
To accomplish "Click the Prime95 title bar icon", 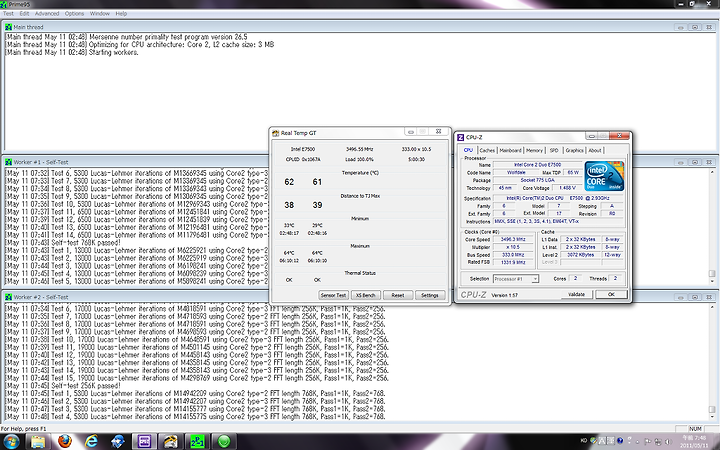I will (4, 4).
